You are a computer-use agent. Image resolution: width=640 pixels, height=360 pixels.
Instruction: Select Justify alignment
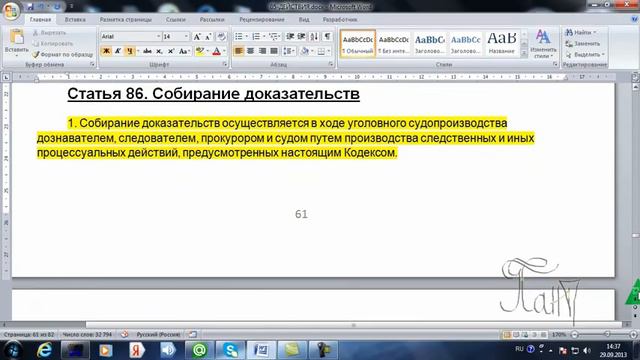[x=274, y=51]
